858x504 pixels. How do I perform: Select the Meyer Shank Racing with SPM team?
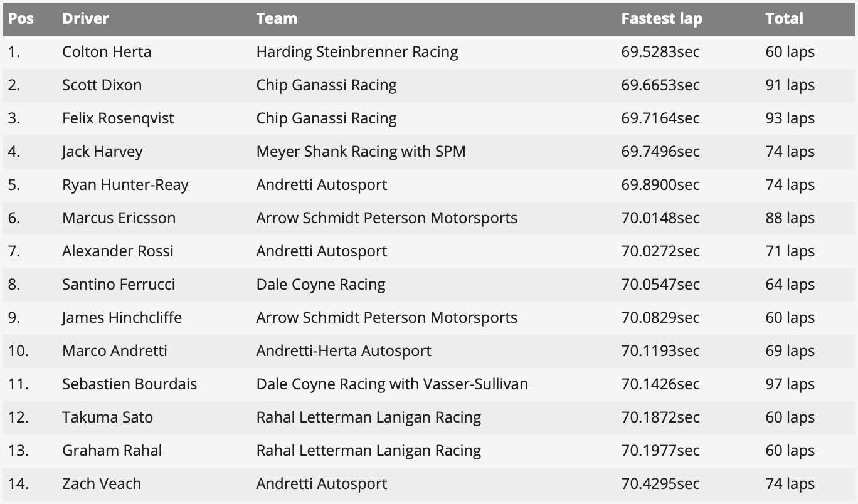coord(361,152)
